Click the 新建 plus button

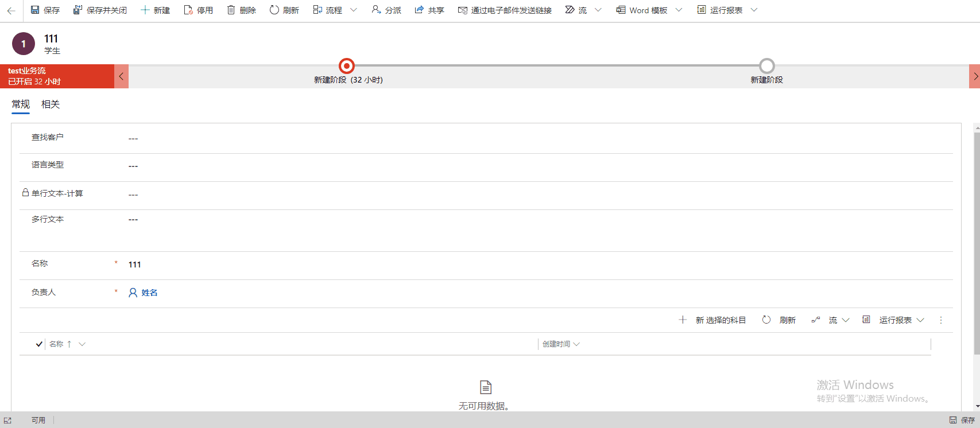(155, 10)
